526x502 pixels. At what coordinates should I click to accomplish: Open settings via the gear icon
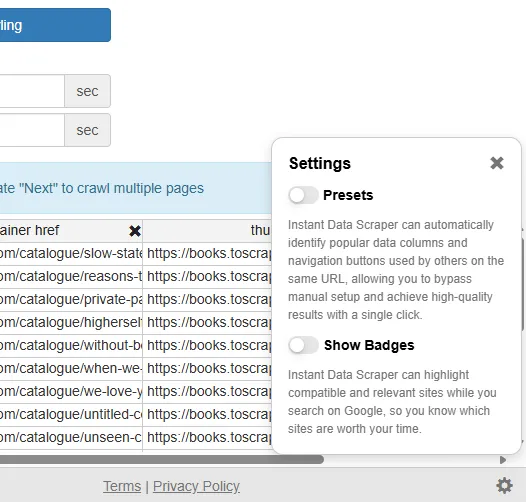(x=504, y=486)
